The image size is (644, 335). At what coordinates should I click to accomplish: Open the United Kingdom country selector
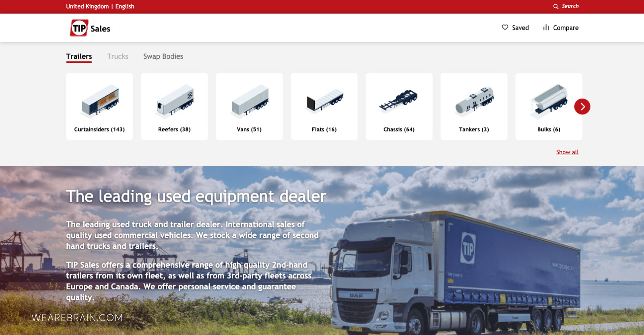tap(87, 6)
